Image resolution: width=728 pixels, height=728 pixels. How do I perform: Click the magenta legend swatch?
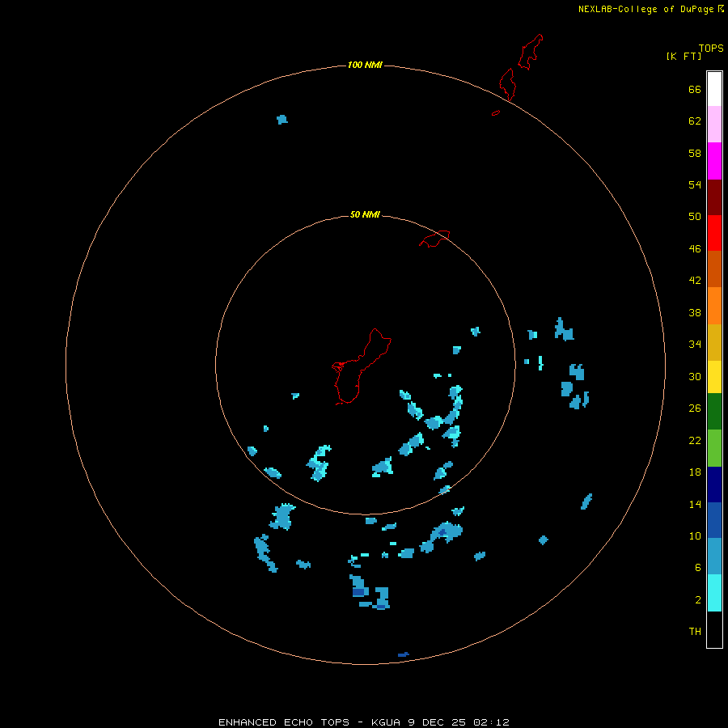[714, 161]
